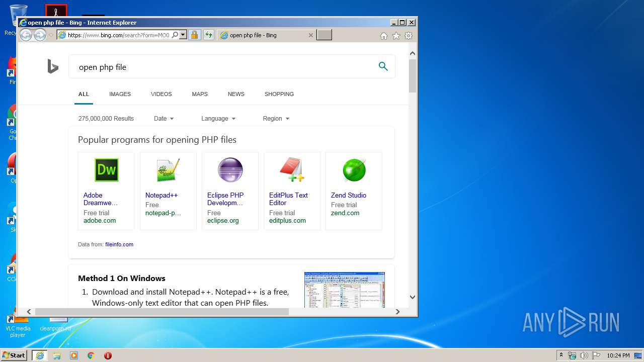
Task: Open Google Chrome from the taskbar
Action: coord(91,355)
